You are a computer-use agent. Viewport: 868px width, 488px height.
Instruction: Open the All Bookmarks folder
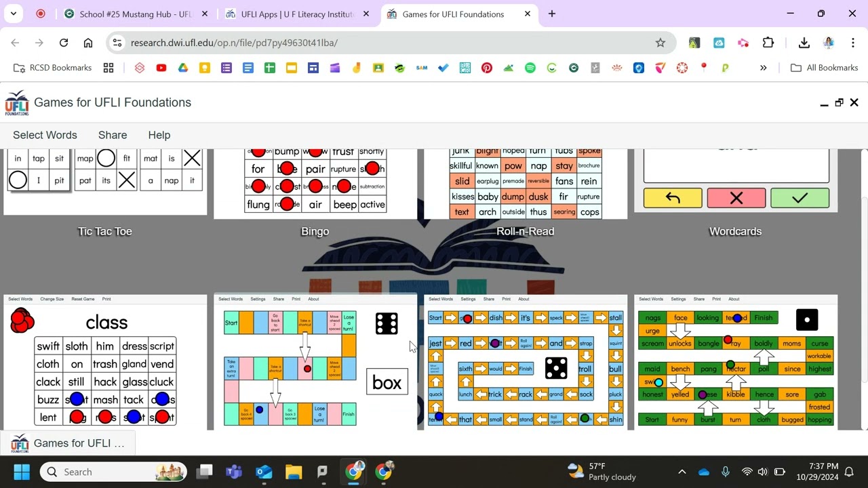825,68
